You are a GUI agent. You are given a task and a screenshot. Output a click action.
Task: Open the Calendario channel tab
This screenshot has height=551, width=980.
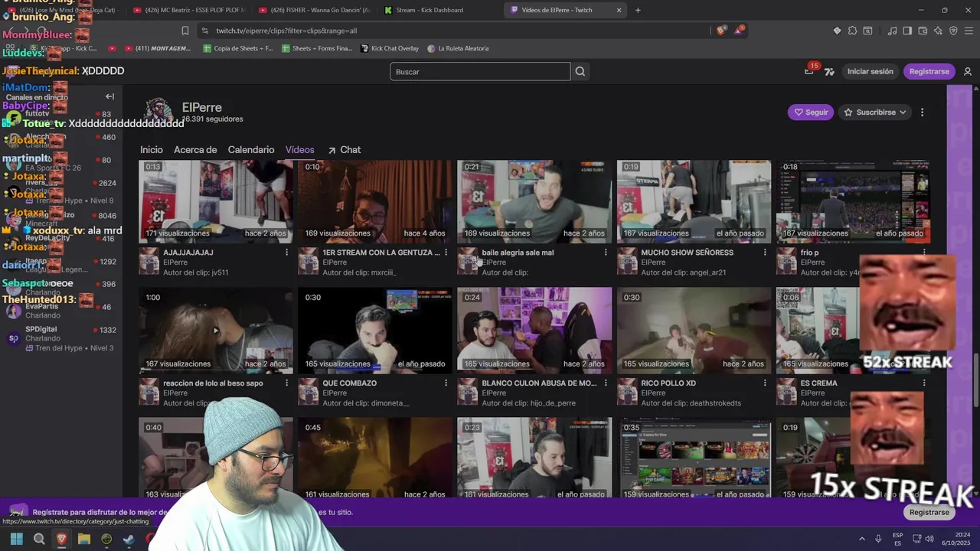click(x=251, y=150)
